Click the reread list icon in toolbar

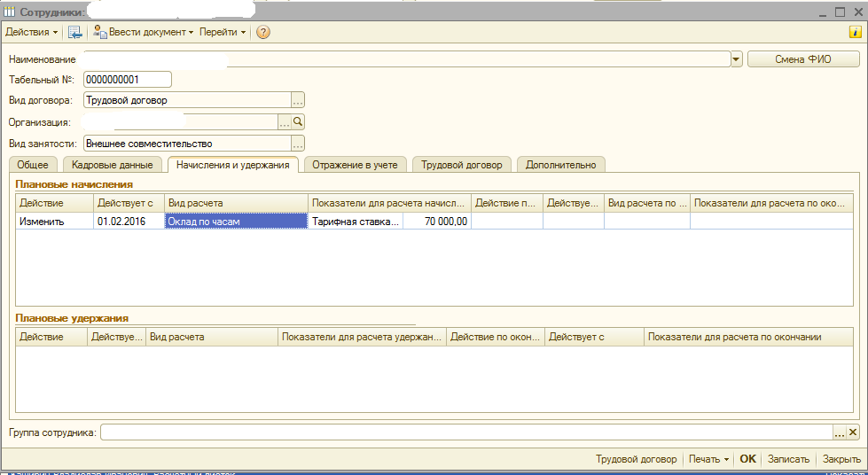point(75,33)
